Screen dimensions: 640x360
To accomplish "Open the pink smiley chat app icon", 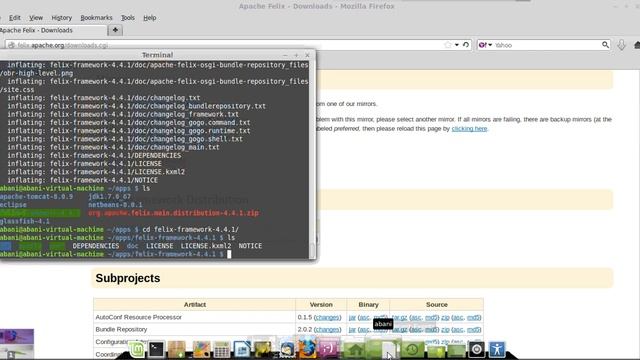I will point(329,349).
